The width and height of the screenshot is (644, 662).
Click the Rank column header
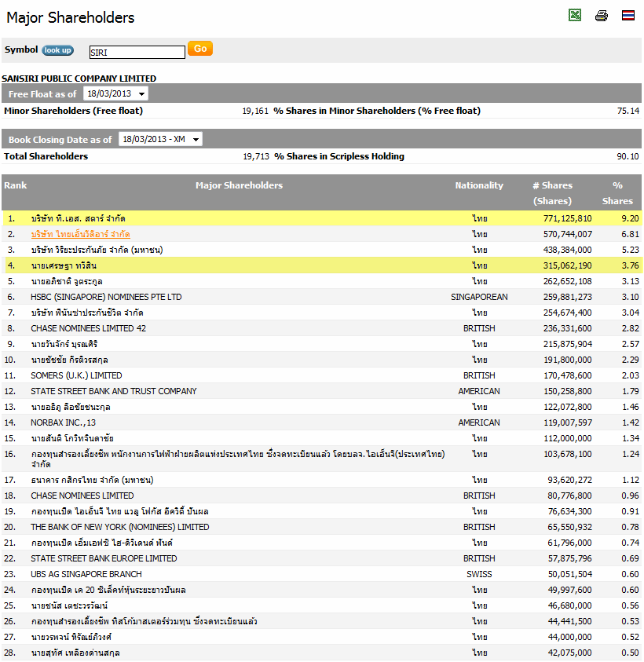(x=15, y=185)
